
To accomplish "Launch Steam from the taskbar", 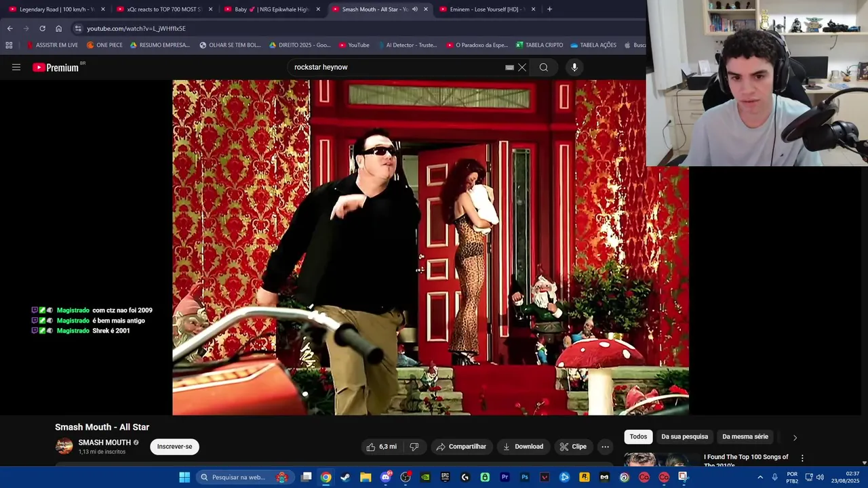I will 346,477.
